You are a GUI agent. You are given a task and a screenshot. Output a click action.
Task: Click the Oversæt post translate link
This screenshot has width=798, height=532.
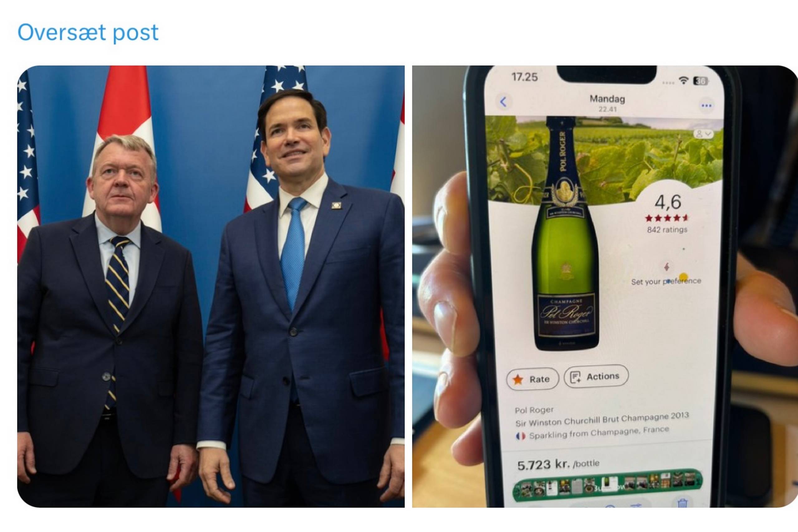coord(88,33)
